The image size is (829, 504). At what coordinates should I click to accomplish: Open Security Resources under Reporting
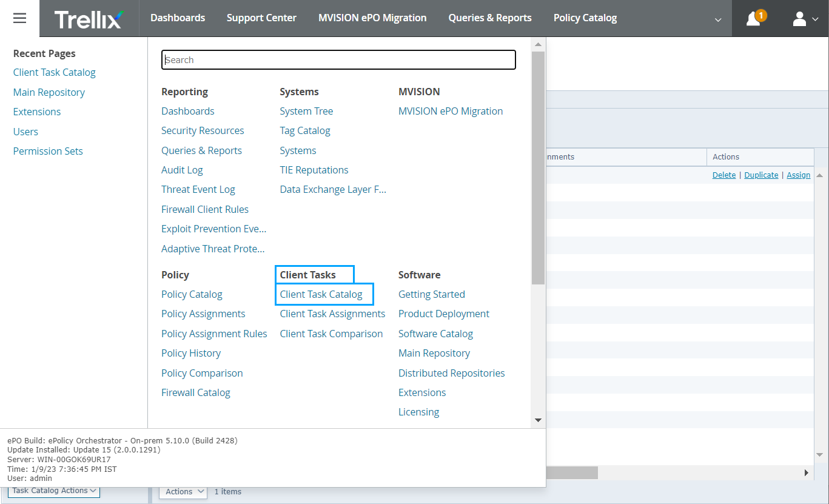[x=203, y=130]
